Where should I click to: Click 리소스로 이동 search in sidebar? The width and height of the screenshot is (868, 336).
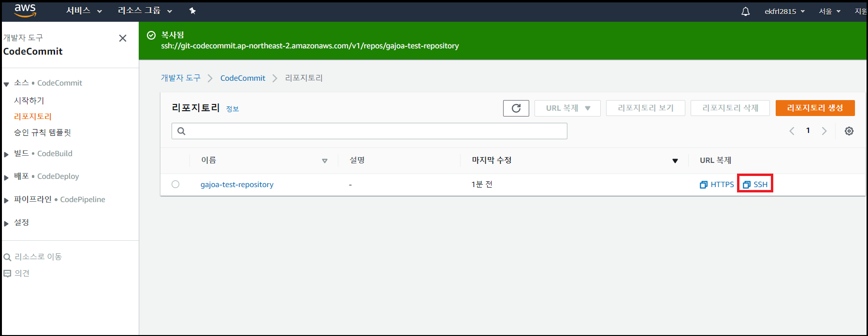33,257
